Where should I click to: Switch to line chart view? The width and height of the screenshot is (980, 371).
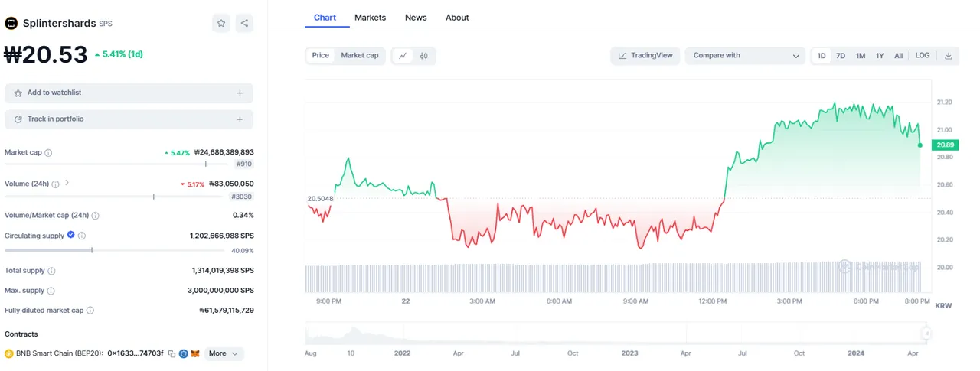[403, 56]
